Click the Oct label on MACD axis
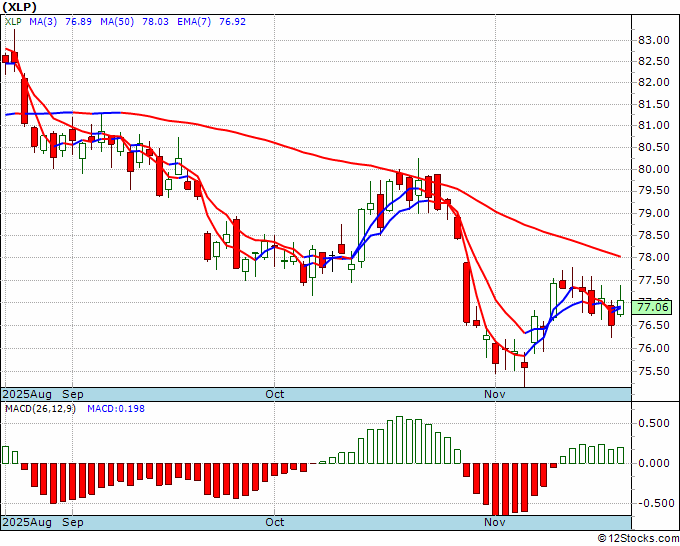This screenshot has height=546, width=680. pyautogui.click(x=275, y=522)
